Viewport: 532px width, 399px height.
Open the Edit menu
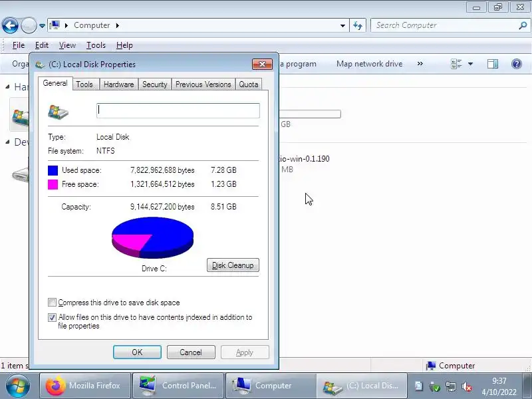pos(42,45)
